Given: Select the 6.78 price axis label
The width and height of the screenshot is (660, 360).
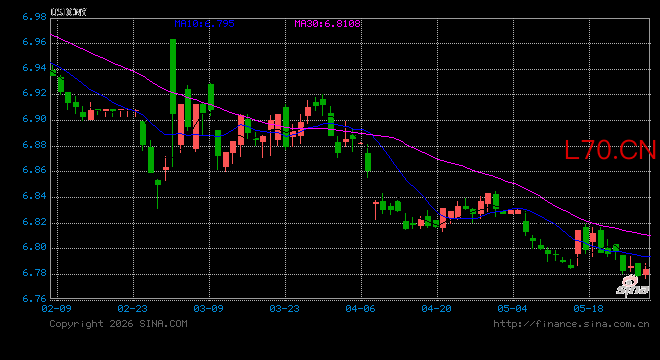Looking at the screenshot, I should point(34,273).
